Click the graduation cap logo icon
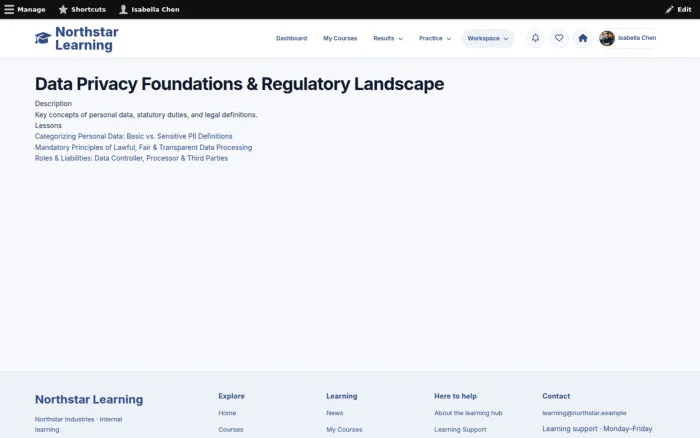The height and width of the screenshot is (438, 700). [x=43, y=38]
